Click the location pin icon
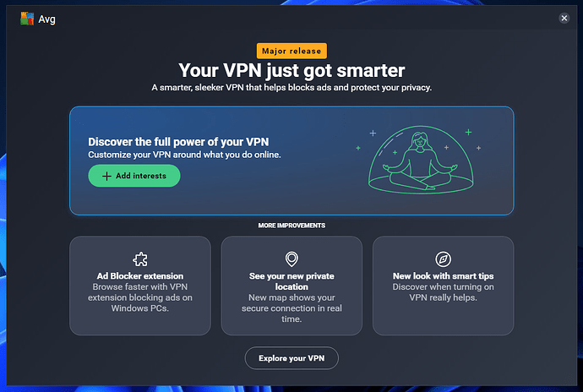The width and height of the screenshot is (583, 392). coord(291,259)
